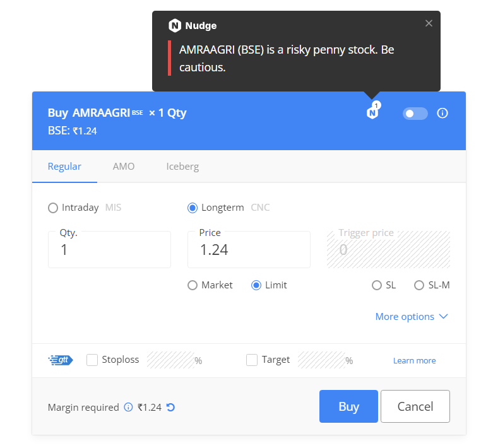Click the penny stock warning message
The width and height of the screenshot is (481, 448).
tap(287, 58)
